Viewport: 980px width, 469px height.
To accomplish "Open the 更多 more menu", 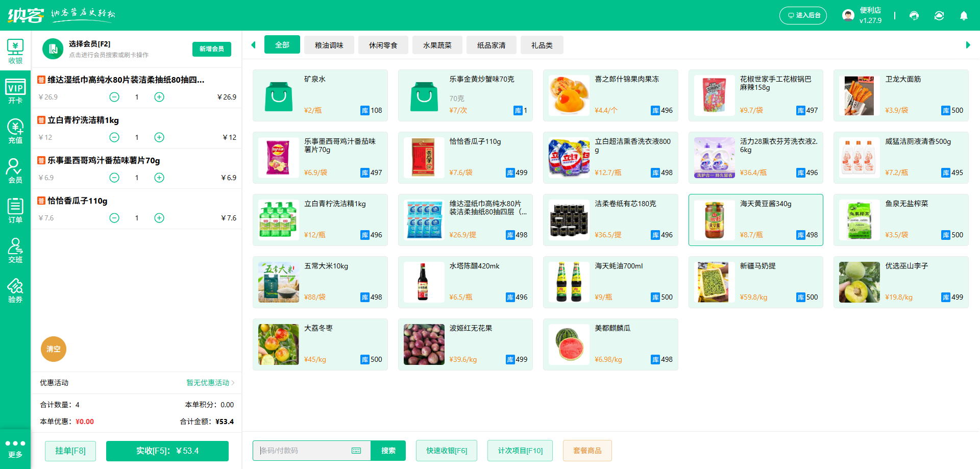I will point(15,449).
